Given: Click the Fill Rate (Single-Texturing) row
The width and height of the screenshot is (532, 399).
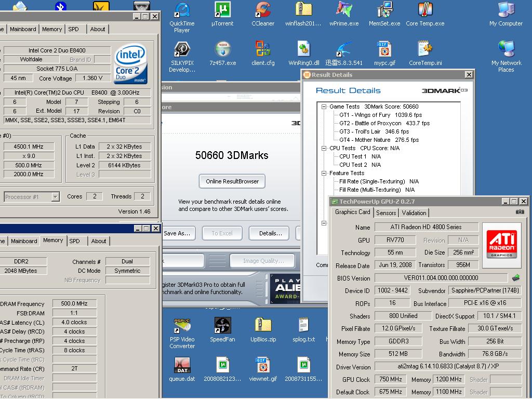Looking at the screenshot, I should click(x=379, y=181).
